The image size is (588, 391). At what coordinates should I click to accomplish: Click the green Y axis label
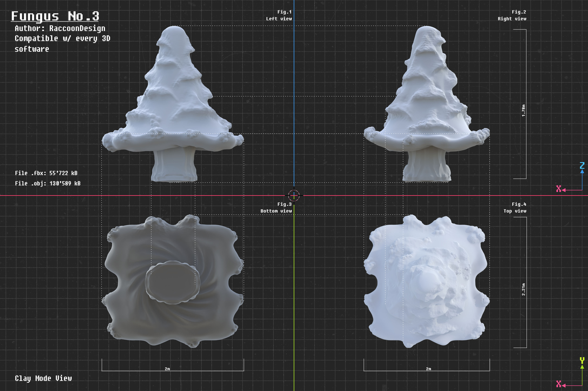tap(582, 360)
